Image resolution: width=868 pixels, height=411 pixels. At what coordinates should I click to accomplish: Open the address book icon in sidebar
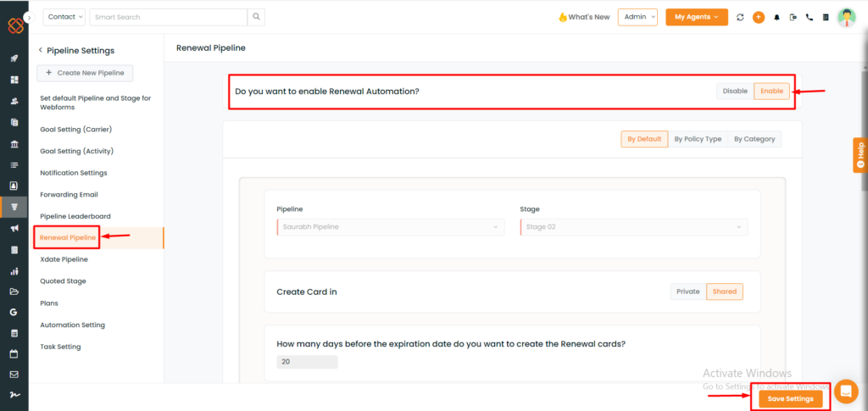14,186
